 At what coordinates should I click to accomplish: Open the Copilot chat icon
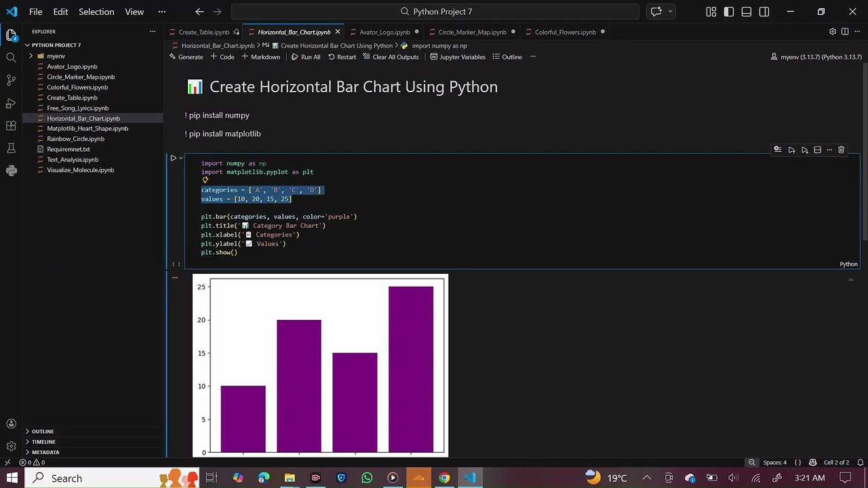tap(656, 12)
